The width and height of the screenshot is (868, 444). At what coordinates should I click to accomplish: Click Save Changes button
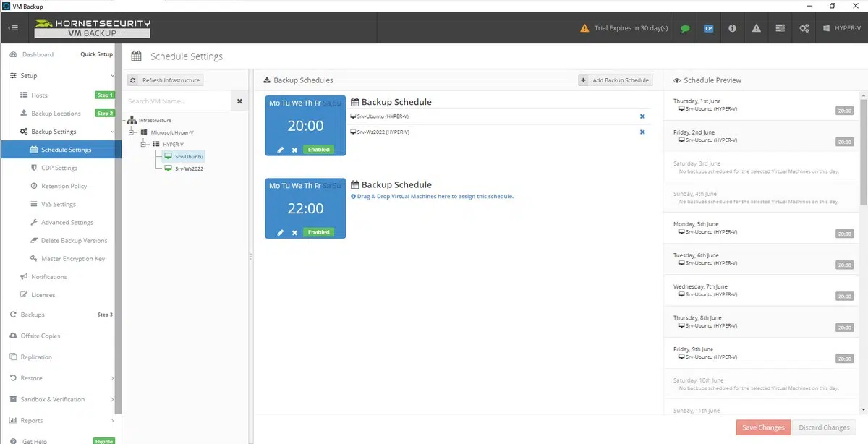point(763,427)
